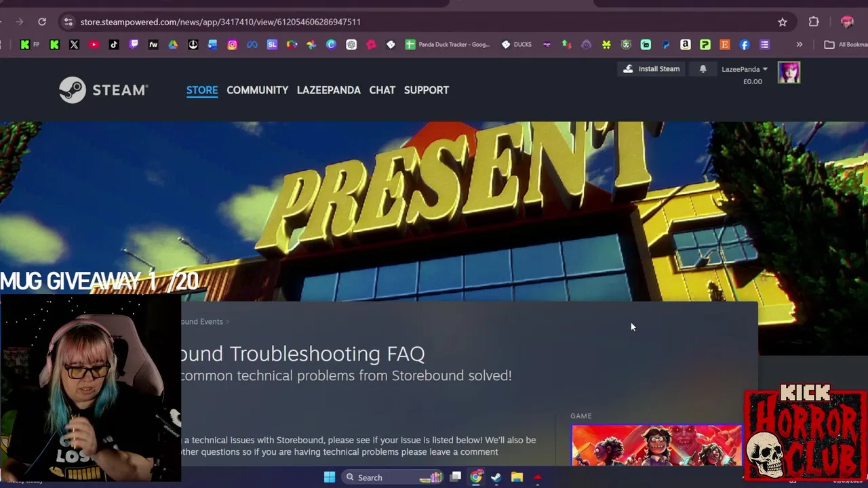Bookmark this page with the star icon

point(783,22)
